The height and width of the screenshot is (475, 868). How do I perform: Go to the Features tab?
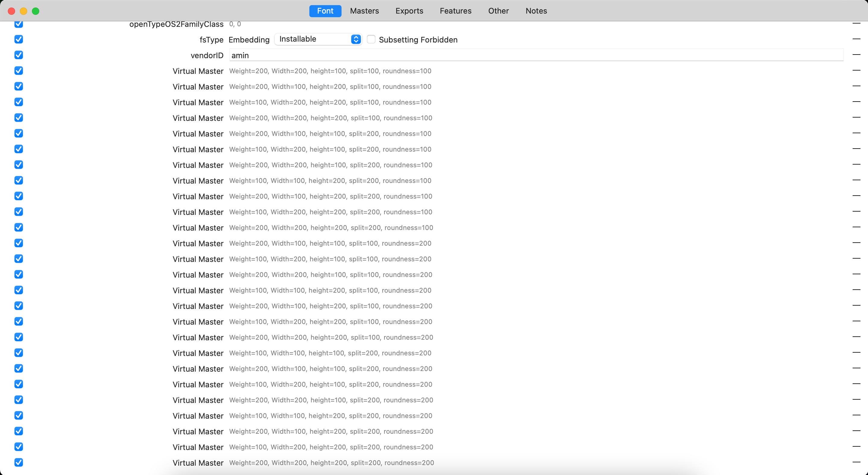(455, 11)
